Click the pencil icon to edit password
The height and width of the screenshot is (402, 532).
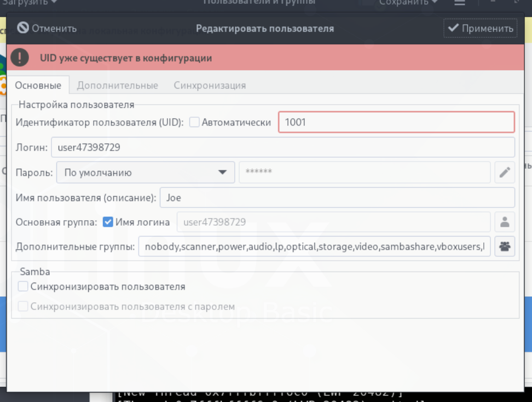505,173
